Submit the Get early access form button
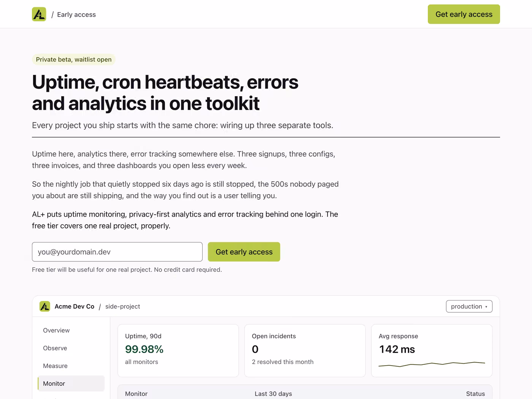The height and width of the screenshot is (399, 532). pos(244,252)
